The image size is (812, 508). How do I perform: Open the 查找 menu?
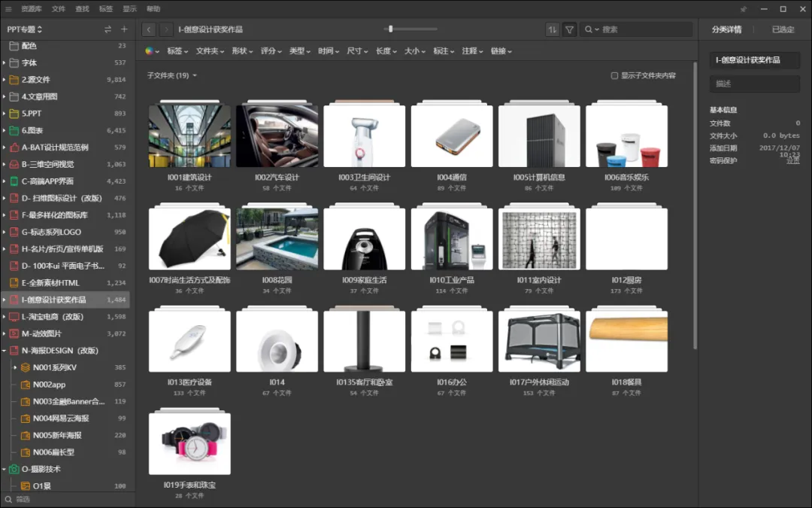(82, 9)
